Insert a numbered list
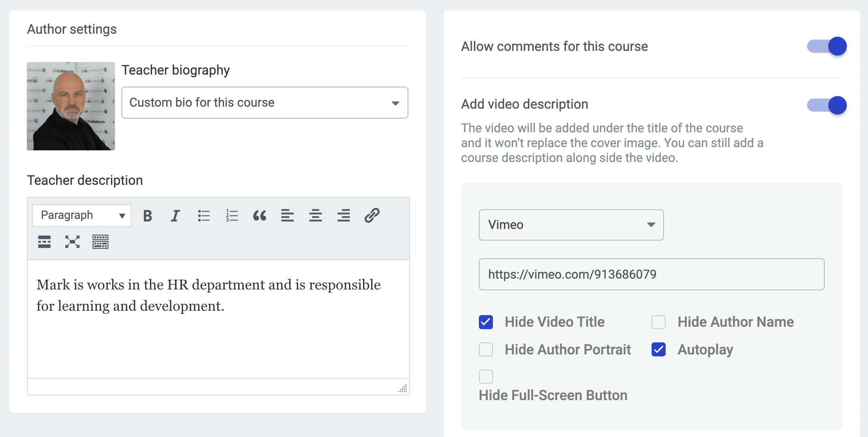 tap(232, 215)
